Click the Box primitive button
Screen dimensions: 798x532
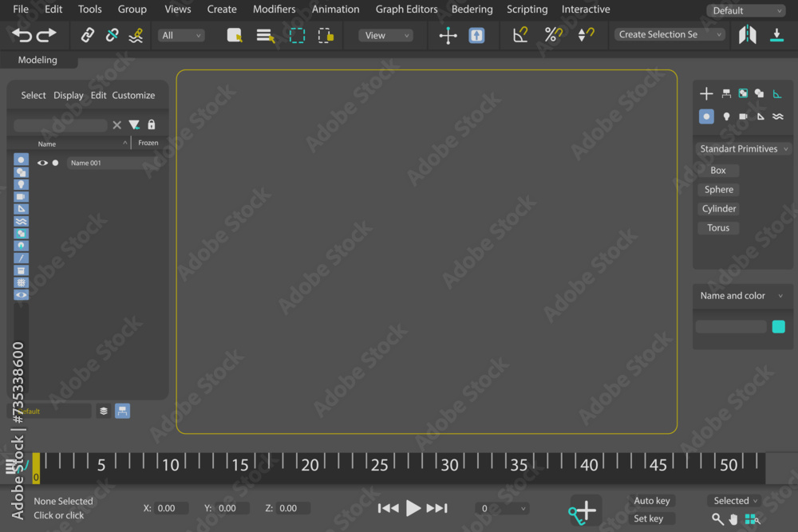pos(718,171)
